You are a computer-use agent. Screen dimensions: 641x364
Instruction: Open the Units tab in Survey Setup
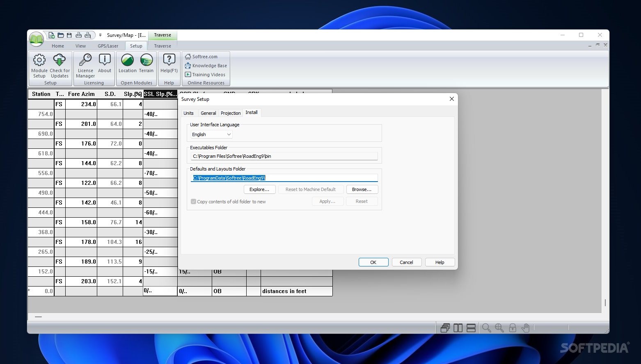click(188, 113)
